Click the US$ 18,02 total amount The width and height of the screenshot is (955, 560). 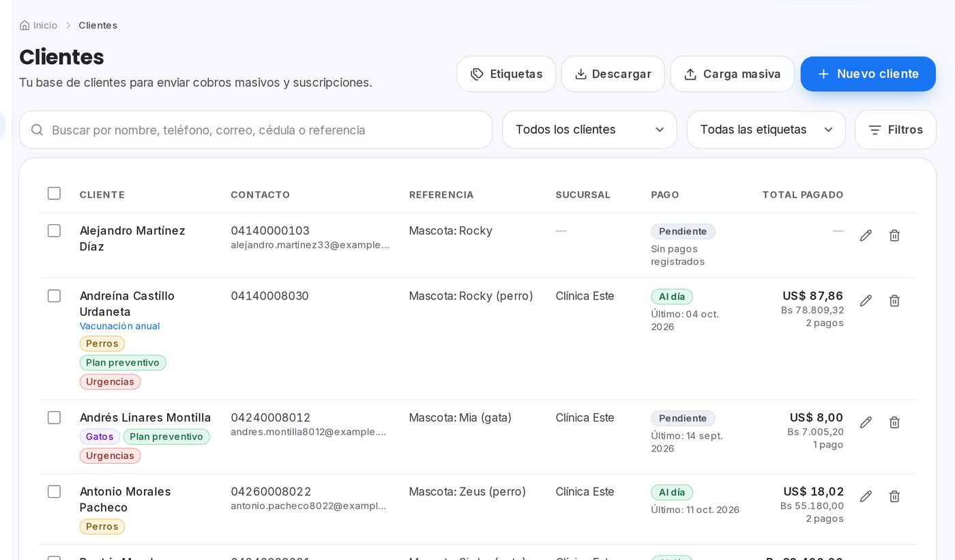(x=814, y=492)
